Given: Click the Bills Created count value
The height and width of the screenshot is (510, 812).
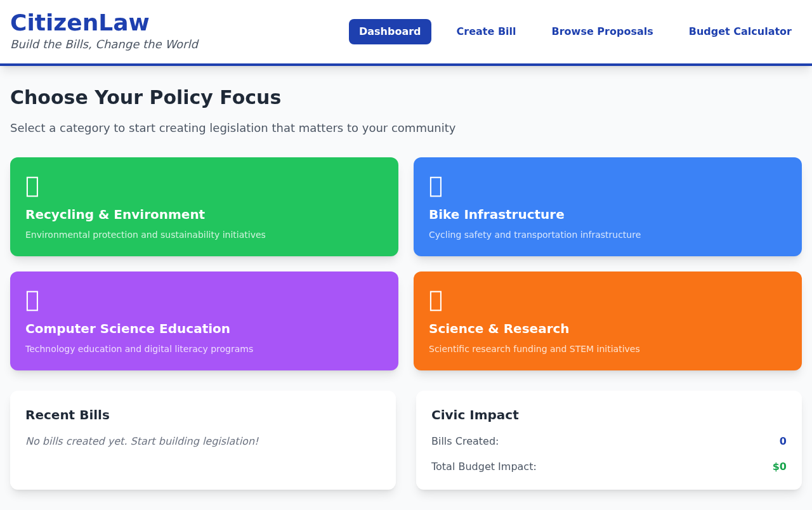Looking at the screenshot, I should (x=783, y=441).
